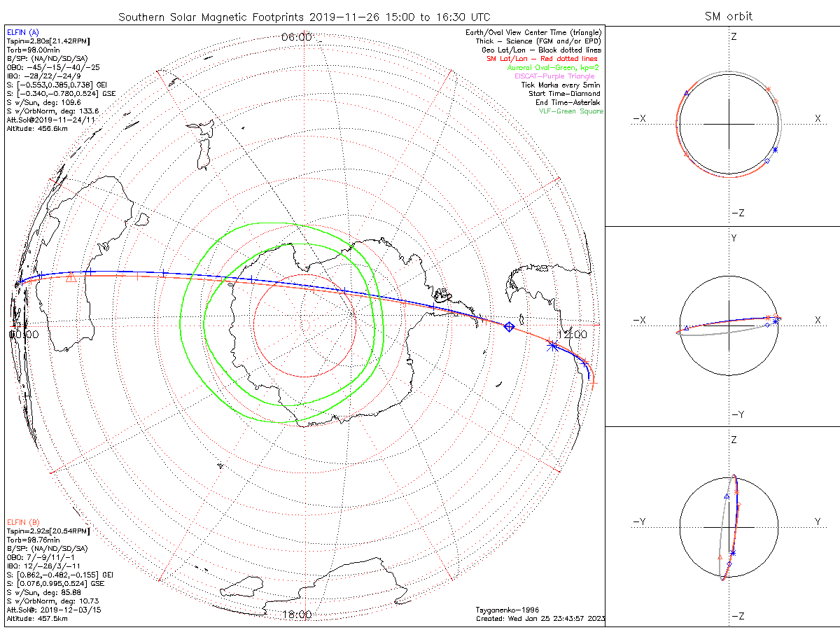Click 'S w/Sun, deg: 85.88'

click(43, 592)
